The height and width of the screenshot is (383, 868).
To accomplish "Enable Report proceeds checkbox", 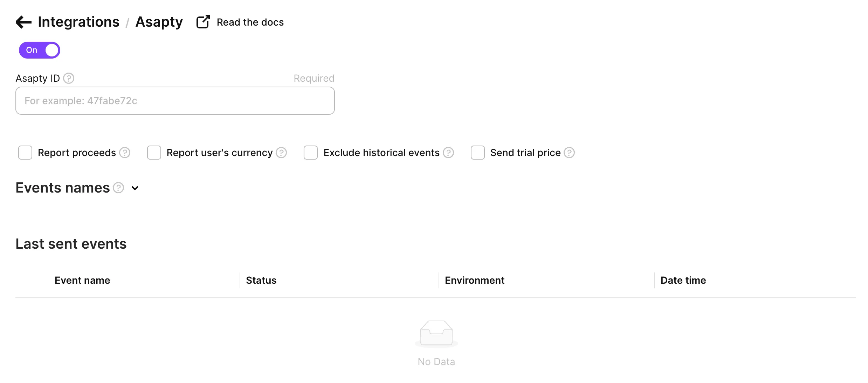I will pyautogui.click(x=25, y=153).
